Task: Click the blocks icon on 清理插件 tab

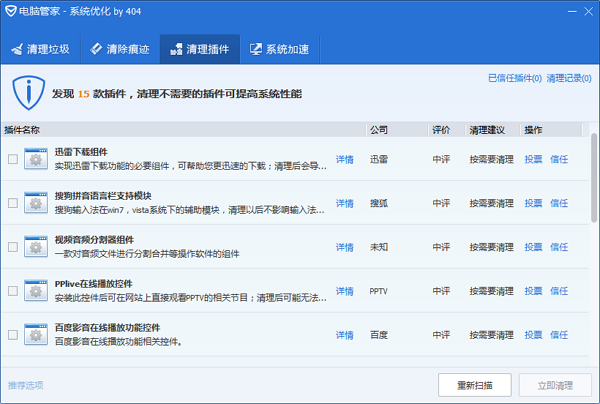Action: (x=176, y=49)
